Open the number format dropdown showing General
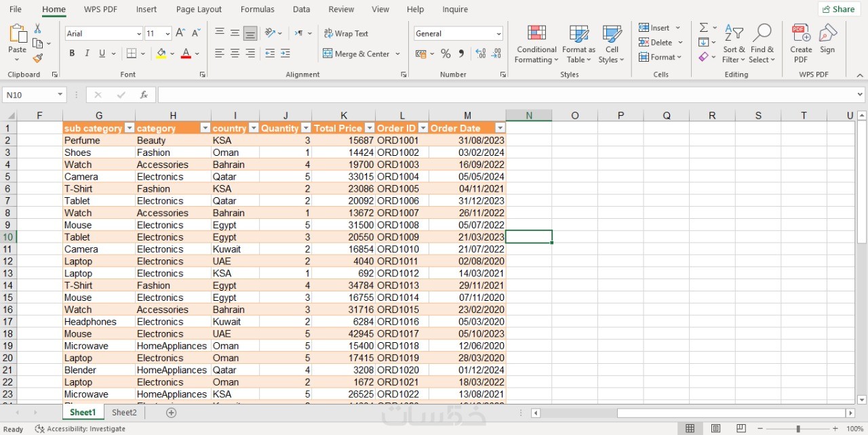The width and height of the screenshot is (868, 435). tap(498, 34)
